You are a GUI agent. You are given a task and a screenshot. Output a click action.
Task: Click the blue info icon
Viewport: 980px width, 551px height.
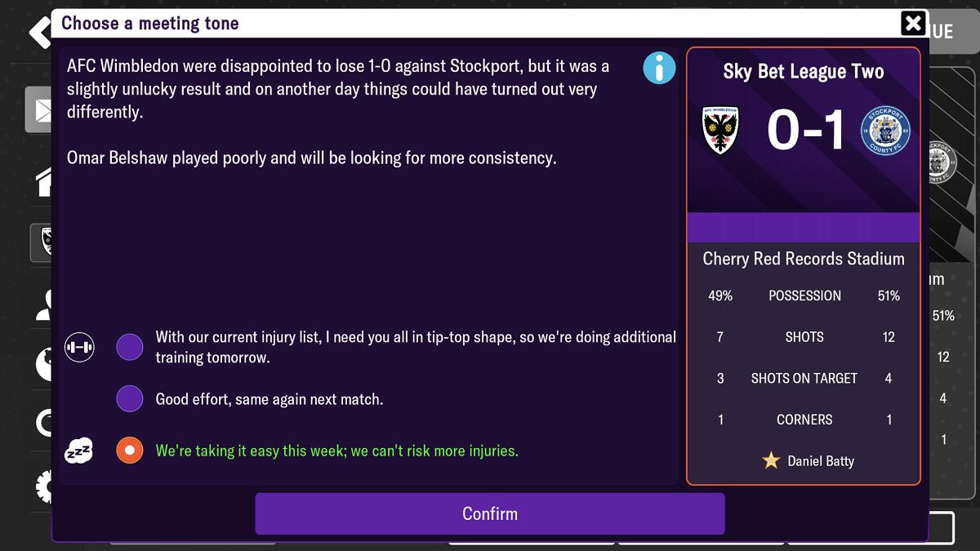tap(659, 68)
